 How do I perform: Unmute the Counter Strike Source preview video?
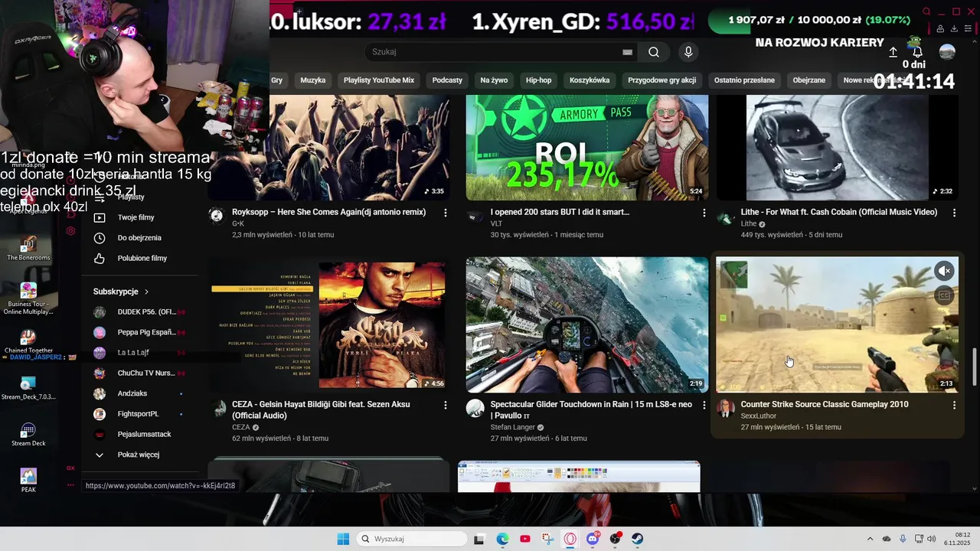pos(945,271)
